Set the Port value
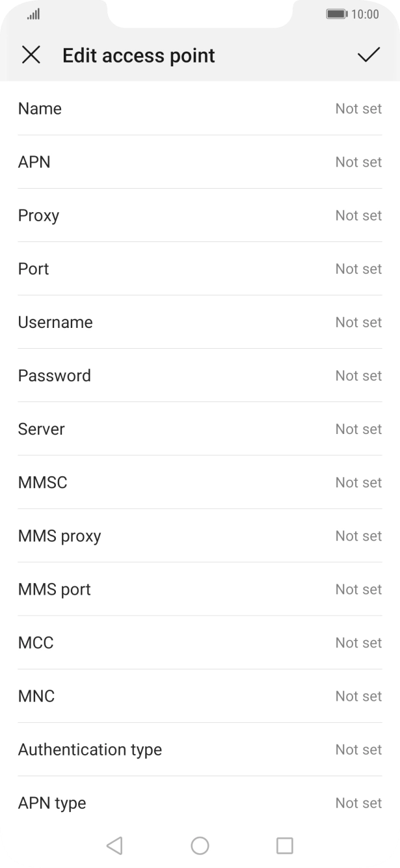This screenshot has height=868, width=400. click(x=200, y=269)
